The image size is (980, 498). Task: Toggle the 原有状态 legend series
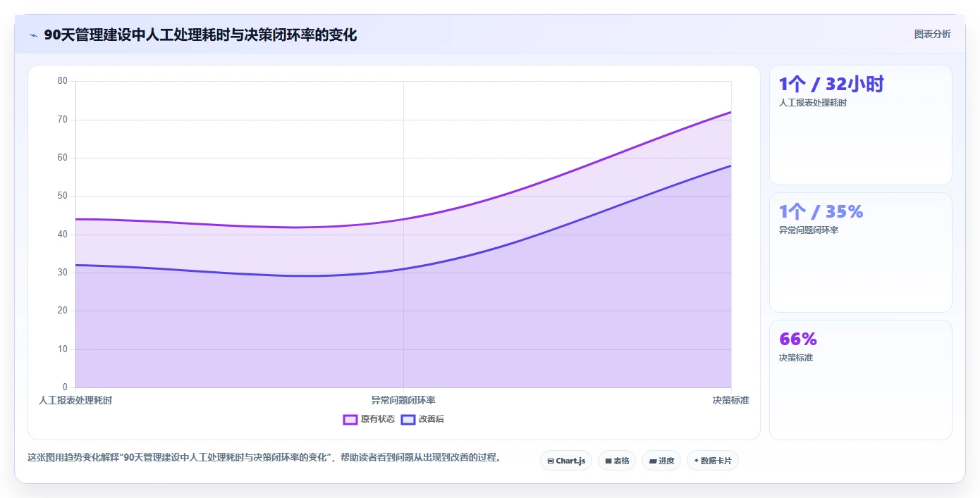(369, 419)
